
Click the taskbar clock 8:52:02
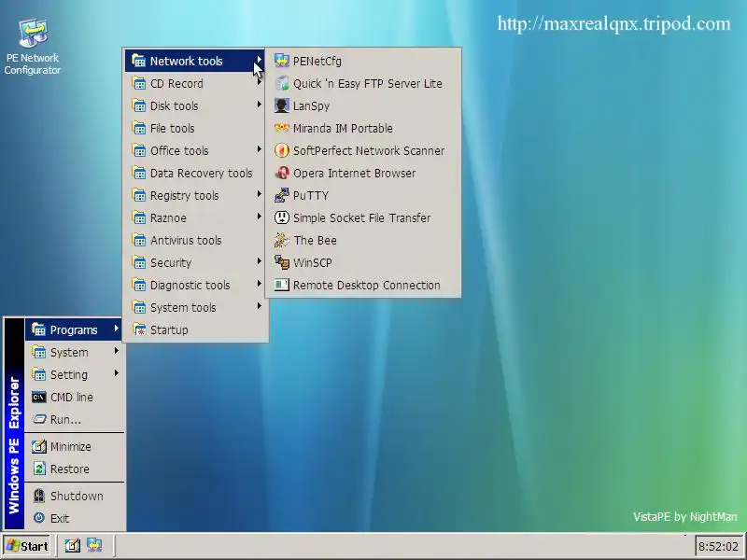click(x=718, y=546)
